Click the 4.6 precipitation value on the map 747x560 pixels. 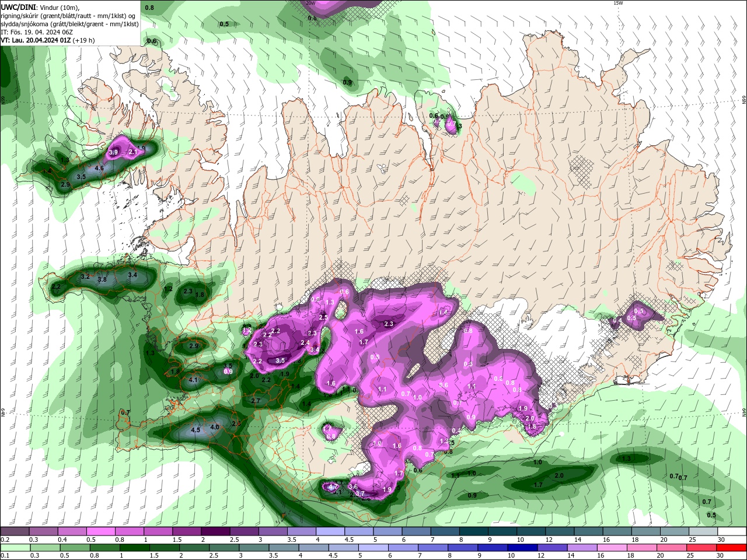[x=99, y=168]
